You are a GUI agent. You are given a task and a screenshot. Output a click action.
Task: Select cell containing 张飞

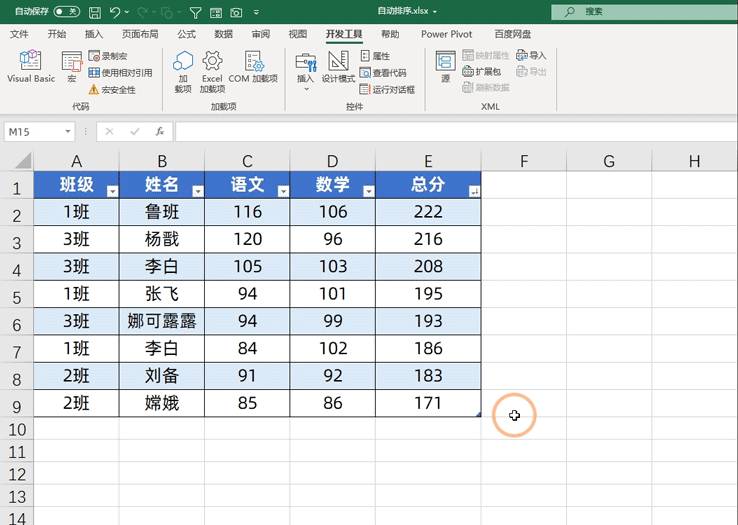(x=162, y=294)
